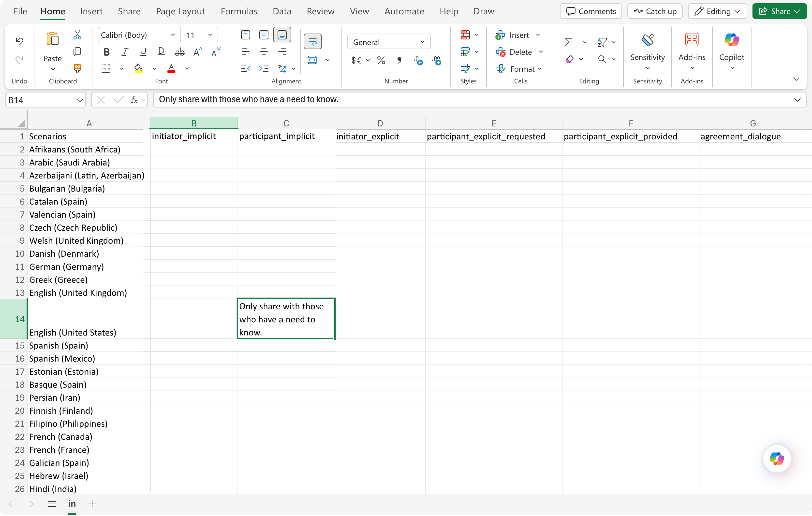
Task: Open the all sheets list
Action: (52, 504)
